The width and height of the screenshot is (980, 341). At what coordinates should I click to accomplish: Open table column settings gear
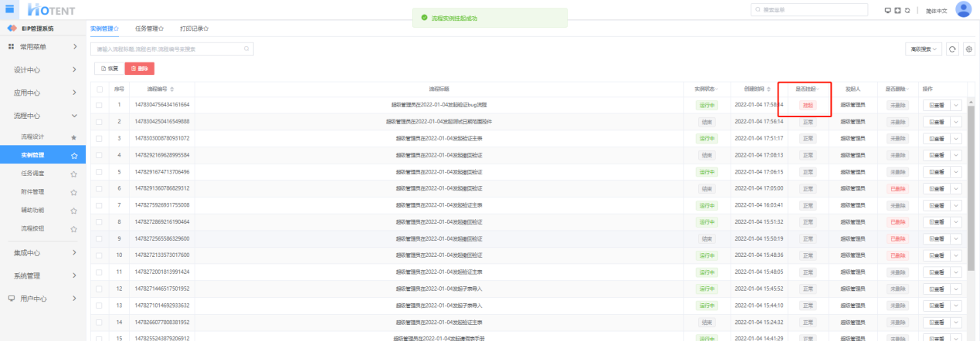point(968,49)
